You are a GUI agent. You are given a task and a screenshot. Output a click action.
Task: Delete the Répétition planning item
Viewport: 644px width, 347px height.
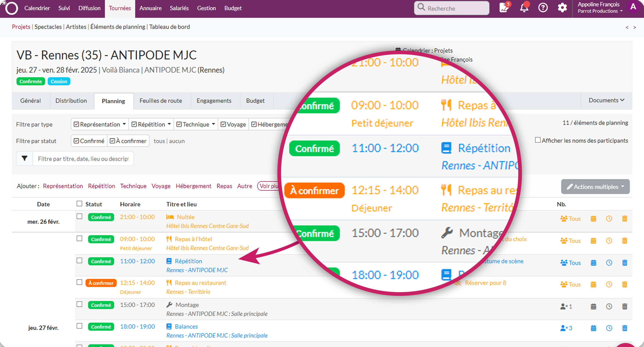tap(625, 263)
